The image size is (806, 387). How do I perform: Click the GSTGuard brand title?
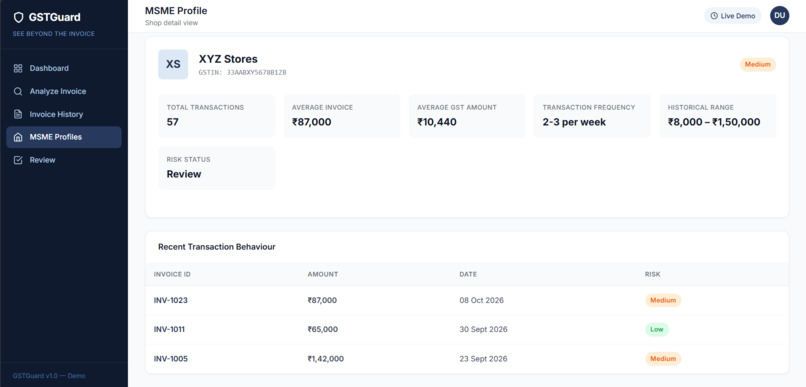54,17
